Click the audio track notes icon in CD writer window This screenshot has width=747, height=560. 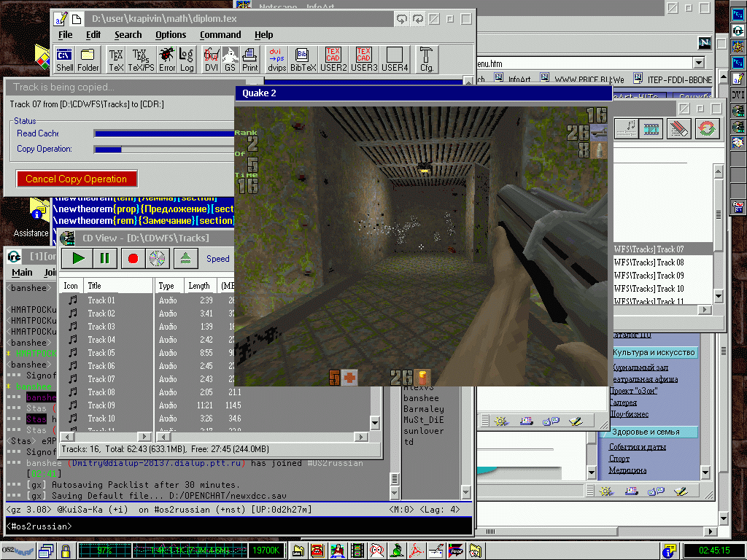pyautogui.click(x=627, y=128)
